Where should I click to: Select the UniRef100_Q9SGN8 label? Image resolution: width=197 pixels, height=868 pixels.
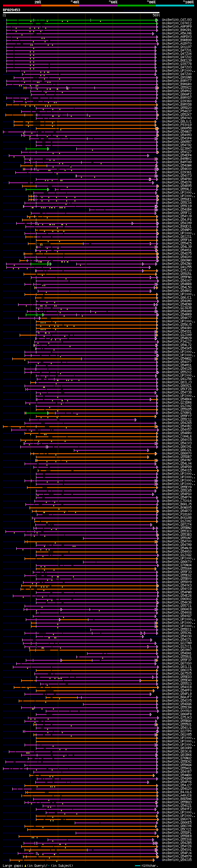(x=177, y=78)
